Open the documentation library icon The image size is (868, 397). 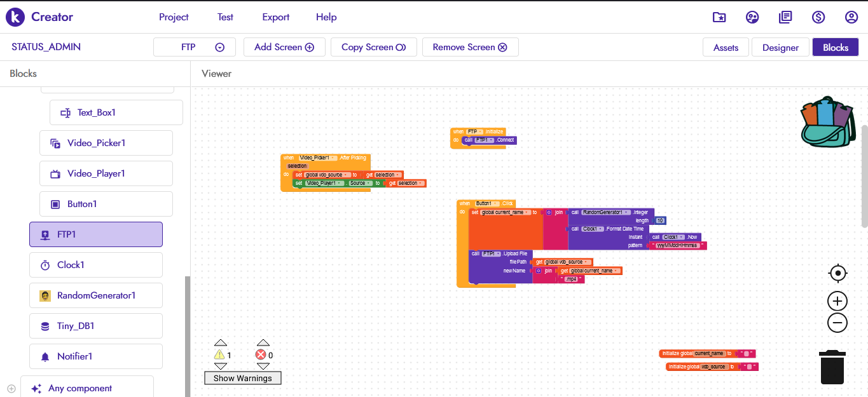785,17
